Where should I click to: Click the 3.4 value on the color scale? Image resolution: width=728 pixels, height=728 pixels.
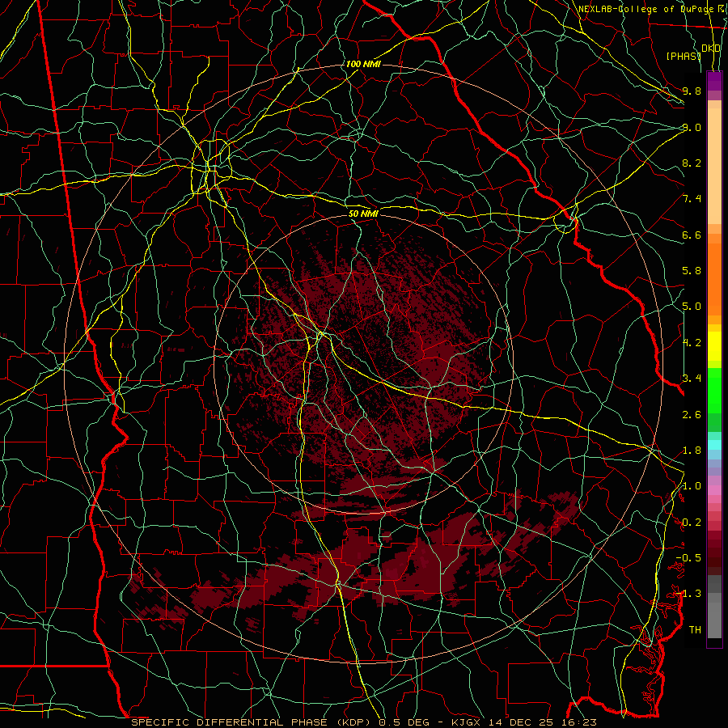692,379
